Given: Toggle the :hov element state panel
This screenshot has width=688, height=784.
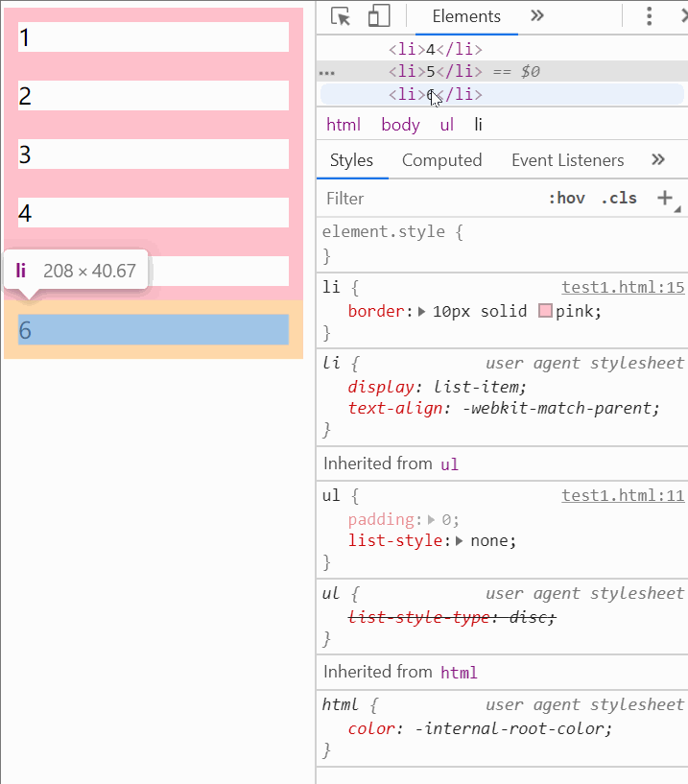Looking at the screenshot, I should [x=566, y=198].
